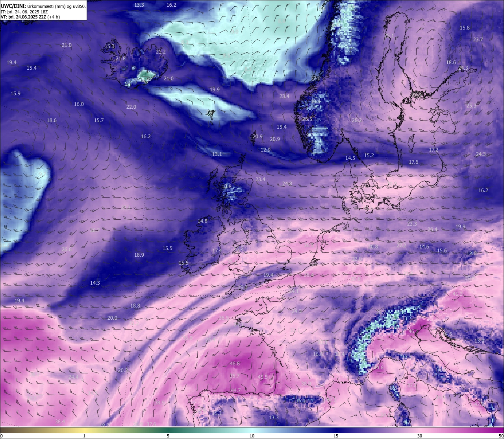This screenshot has width=504, height=439.
Task: Click the 14.3 value in the Atlantic
Action: tap(95, 283)
